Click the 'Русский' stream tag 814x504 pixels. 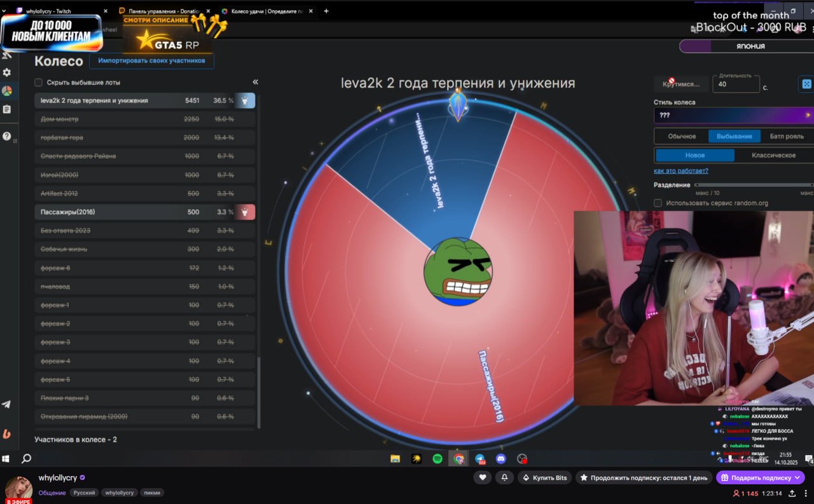[84, 493]
